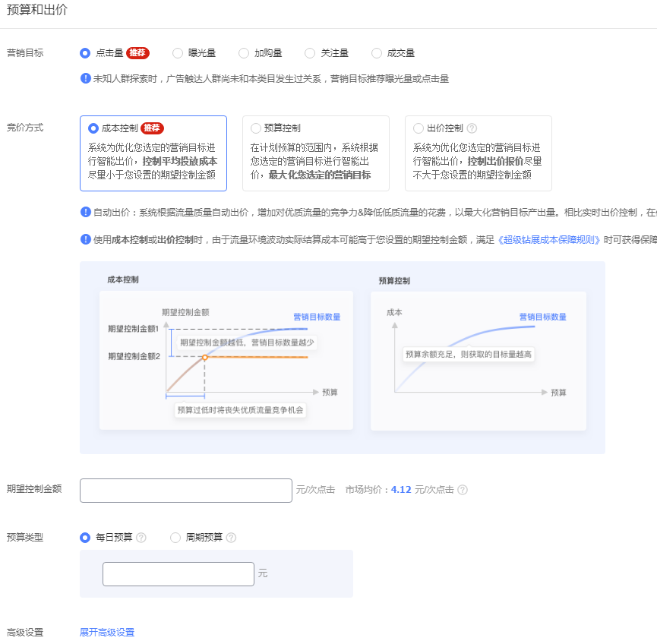Click orange intersection point on cost chart
Image resolution: width=657 pixels, height=644 pixels.
205,358
